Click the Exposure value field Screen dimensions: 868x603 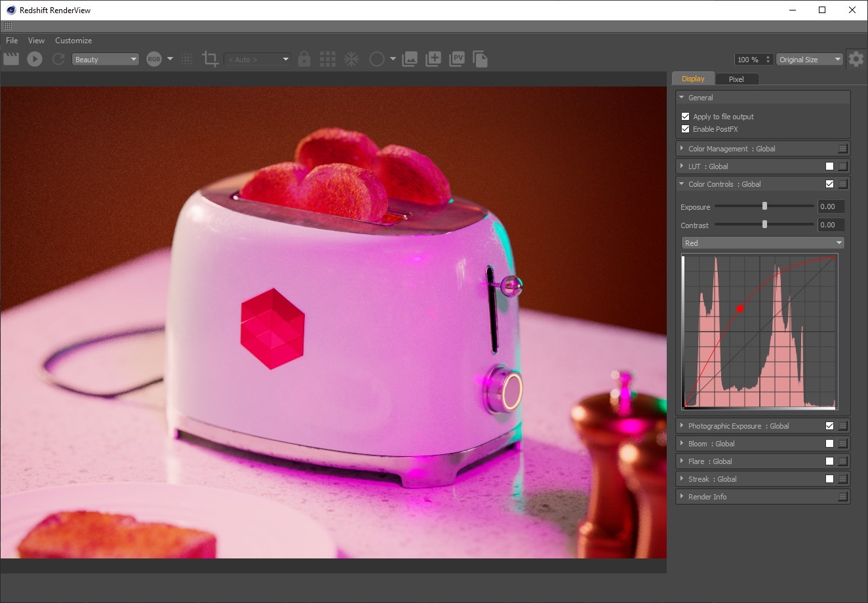[831, 206]
